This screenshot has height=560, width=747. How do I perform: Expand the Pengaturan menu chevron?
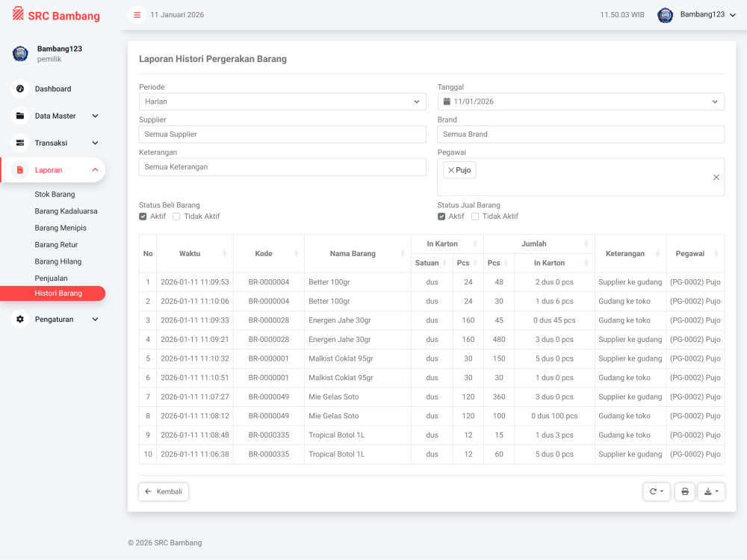[x=96, y=319]
